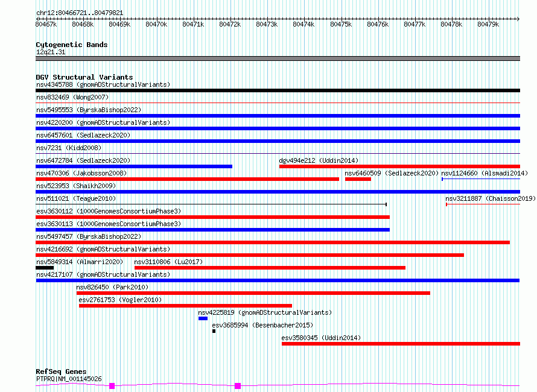Select the blue esv3630113 variant bar

(x=212, y=230)
